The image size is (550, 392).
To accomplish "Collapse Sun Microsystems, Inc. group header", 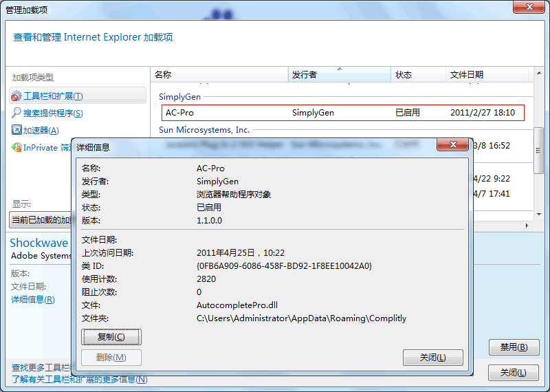I will click(x=204, y=130).
